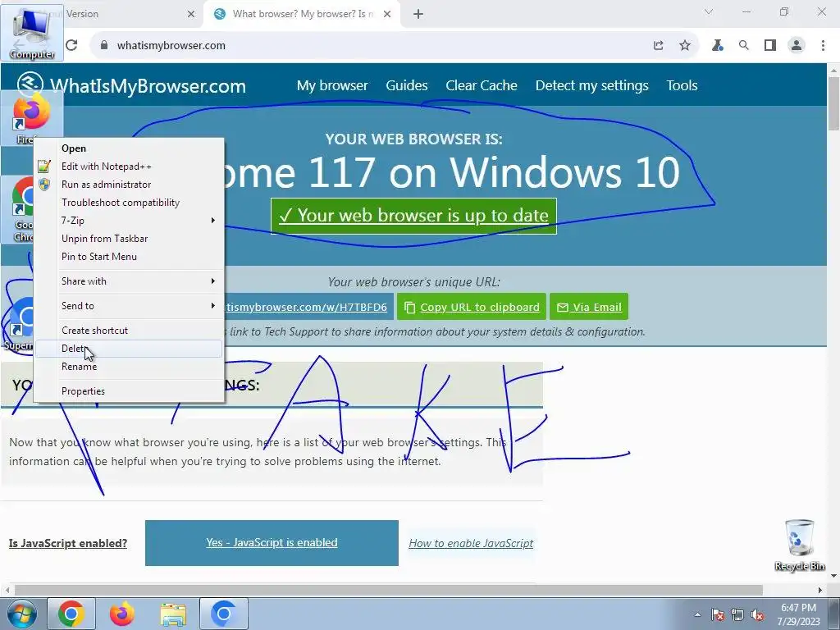The height and width of the screenshot is (630, 840).
Task: Choose Troubleshoot compatibility
Action: [x=129, y=203]
